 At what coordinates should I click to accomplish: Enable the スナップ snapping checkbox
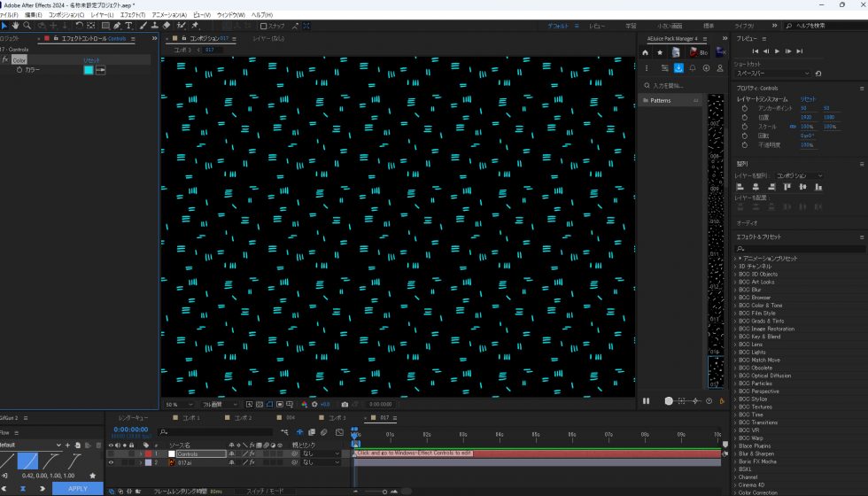[x=264, y=26]
